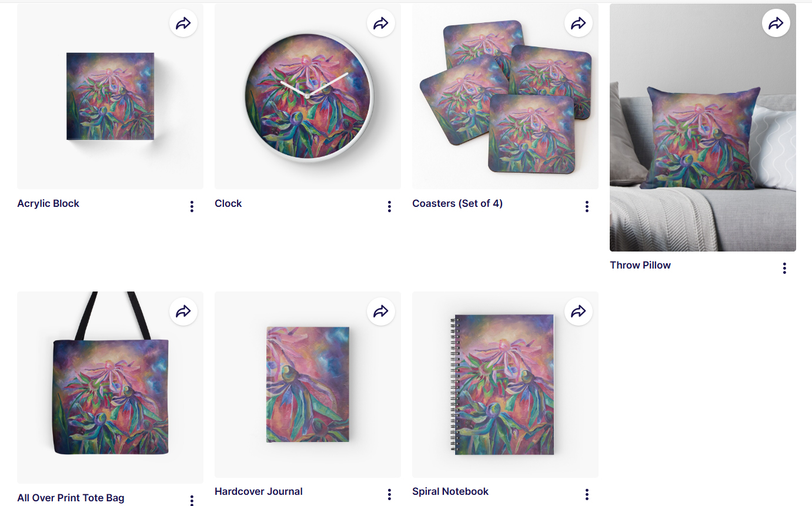This screenshot has width=812, height=506.
Task: Open the All Over Print Tote Bag link
Action: click(71, 498)
